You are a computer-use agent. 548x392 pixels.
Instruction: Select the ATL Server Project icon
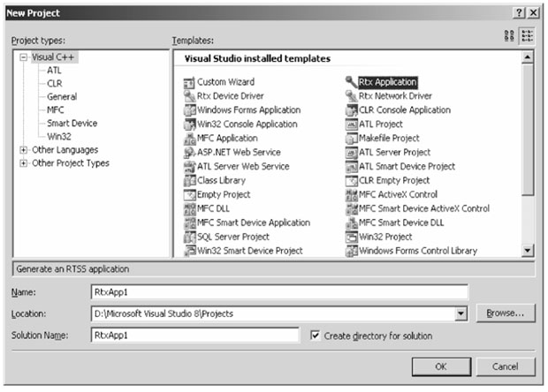(351, 153)
